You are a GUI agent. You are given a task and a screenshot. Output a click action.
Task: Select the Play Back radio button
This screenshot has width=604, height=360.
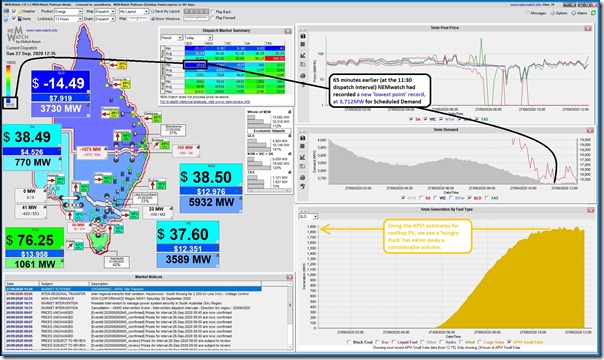pyautogui.click(x=213, y=12)
